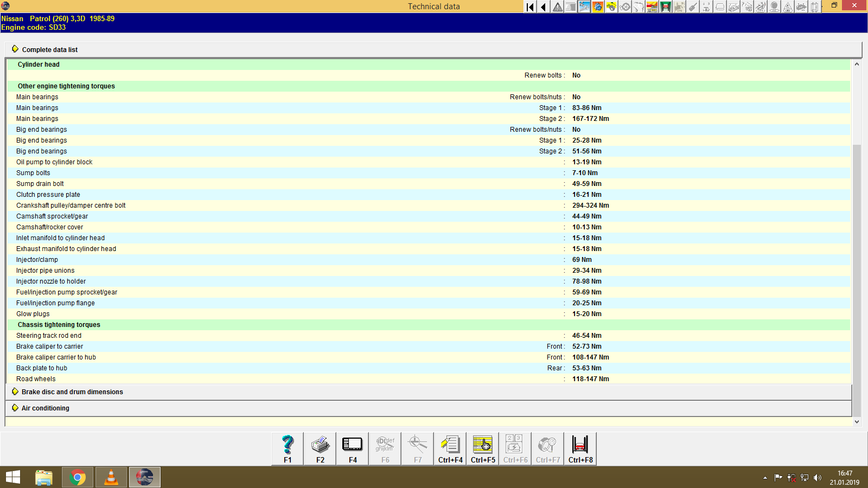Screen dimensions: 868x488
Task: Click the red car repair times icon
Action: pyautogui.click(x=652, y=7)
